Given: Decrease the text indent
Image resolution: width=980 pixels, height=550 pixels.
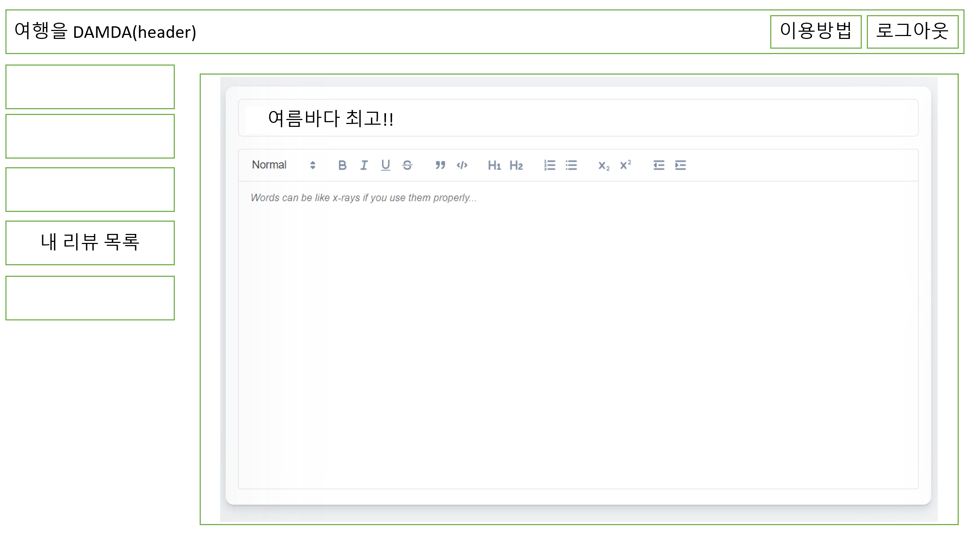Looking at the screenshot, I should (x=658, y=165).
